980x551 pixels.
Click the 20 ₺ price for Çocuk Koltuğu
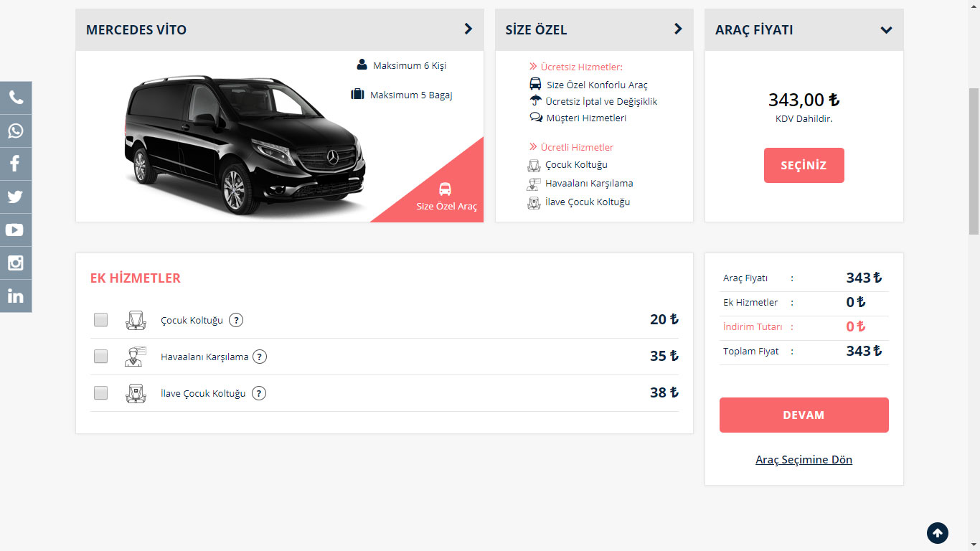[x=664, y=319]
